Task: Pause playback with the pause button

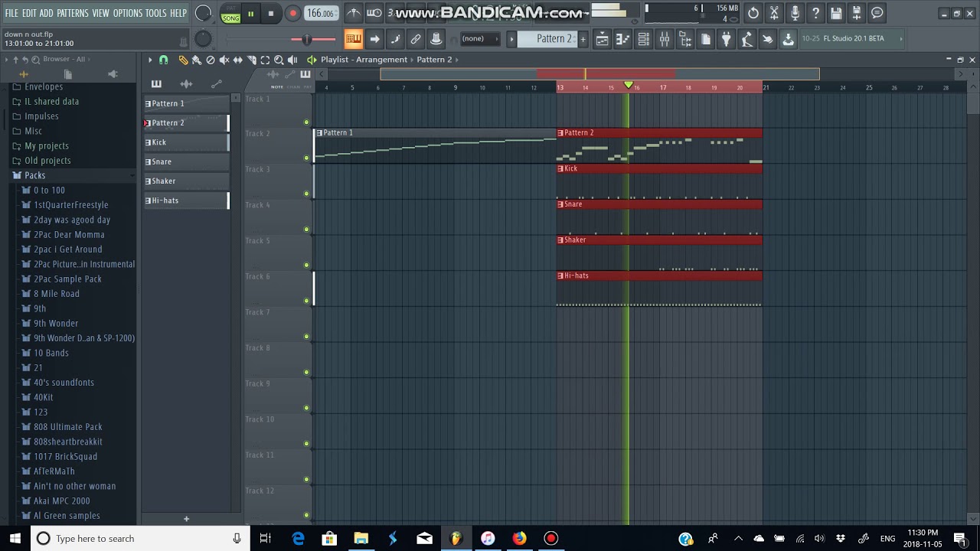Action: coord(250,13)
